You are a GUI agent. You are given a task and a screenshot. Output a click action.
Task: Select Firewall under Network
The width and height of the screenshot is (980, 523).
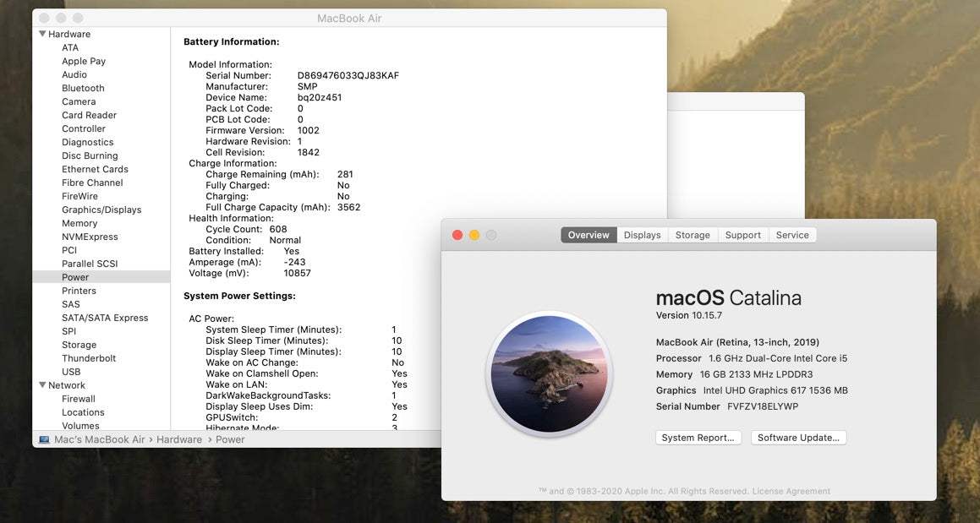79,399
